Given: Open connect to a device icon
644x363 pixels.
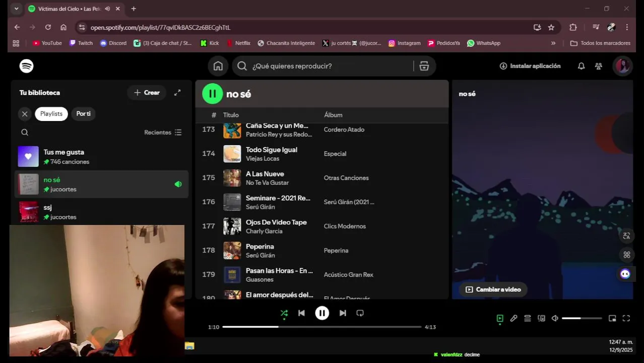Looking at the screenshot, I should [x=541, y=319].
